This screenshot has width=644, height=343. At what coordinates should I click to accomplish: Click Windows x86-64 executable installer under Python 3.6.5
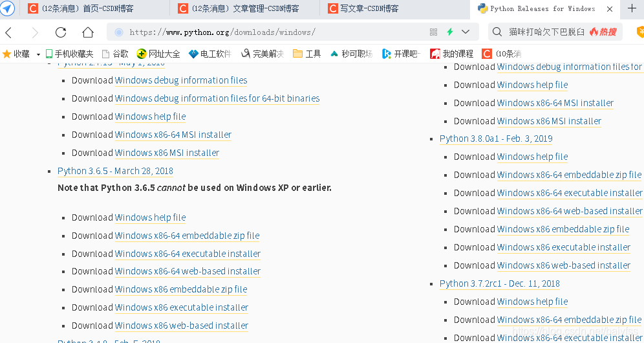pyautogui.click(x=188, y=254)
